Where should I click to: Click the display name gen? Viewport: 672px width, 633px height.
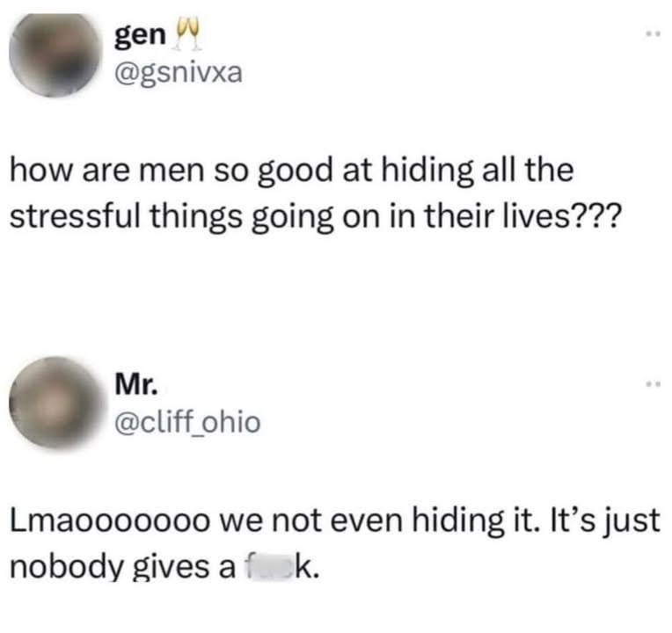[139, 36]
